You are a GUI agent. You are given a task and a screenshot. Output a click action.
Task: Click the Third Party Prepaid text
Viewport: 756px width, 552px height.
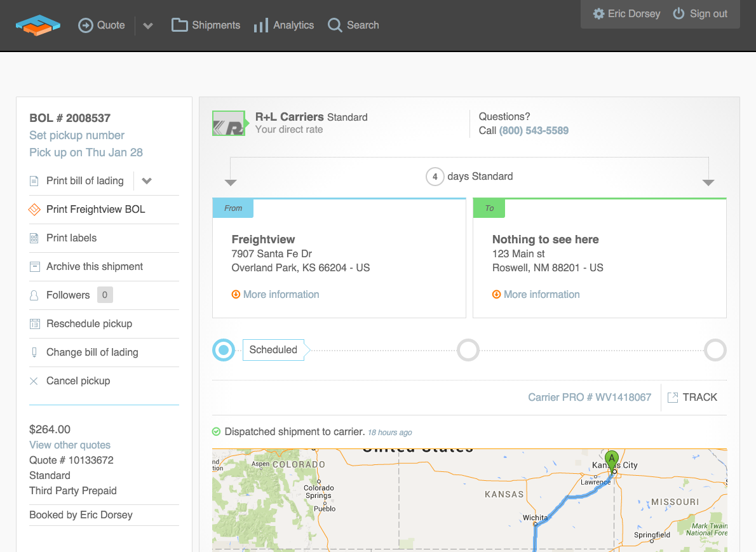[x=73, y=491]
